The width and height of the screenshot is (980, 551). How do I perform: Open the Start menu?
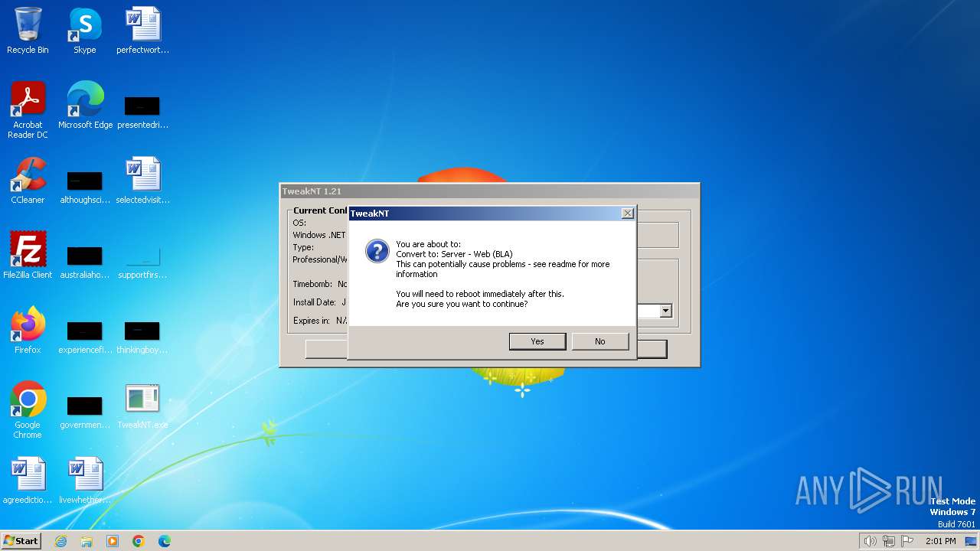[21, 541]
